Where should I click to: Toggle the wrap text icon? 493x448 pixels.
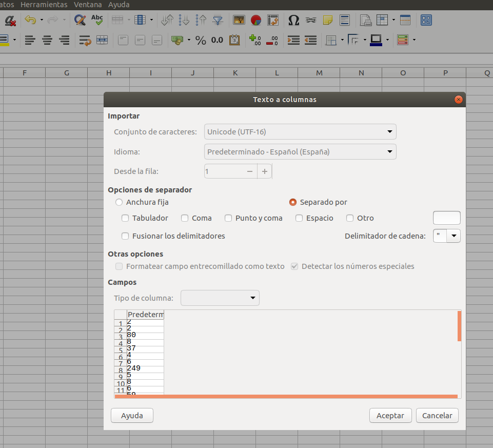tap(85, 40)
